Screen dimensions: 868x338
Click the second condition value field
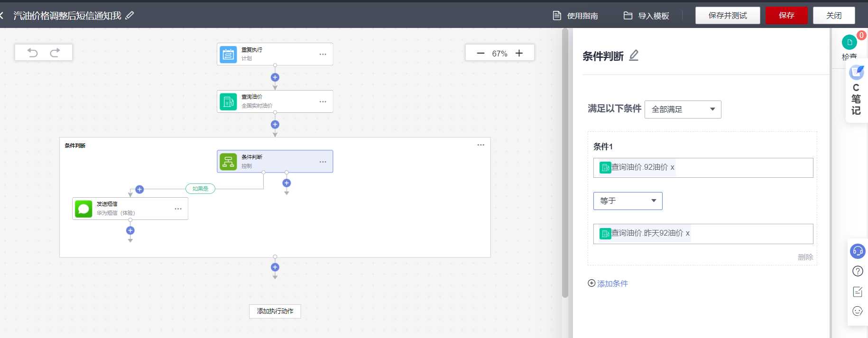[703, 234]
